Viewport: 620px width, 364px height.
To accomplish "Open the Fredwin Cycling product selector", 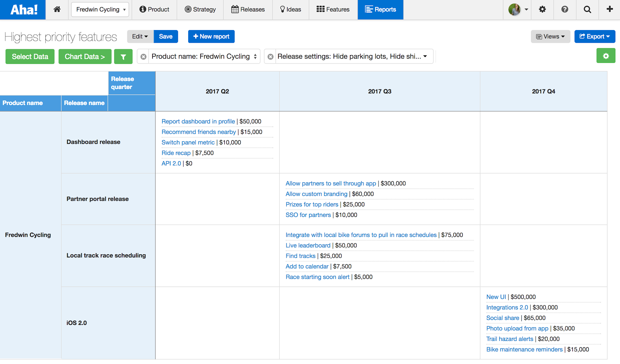I will (x=100, y=9).
